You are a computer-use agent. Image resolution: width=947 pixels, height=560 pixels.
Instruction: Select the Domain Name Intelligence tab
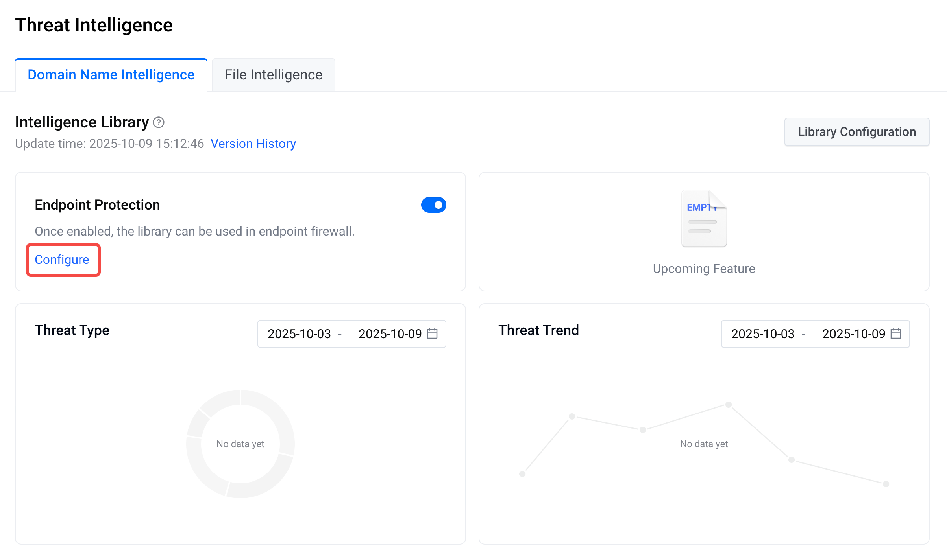(x=111, y=75)
